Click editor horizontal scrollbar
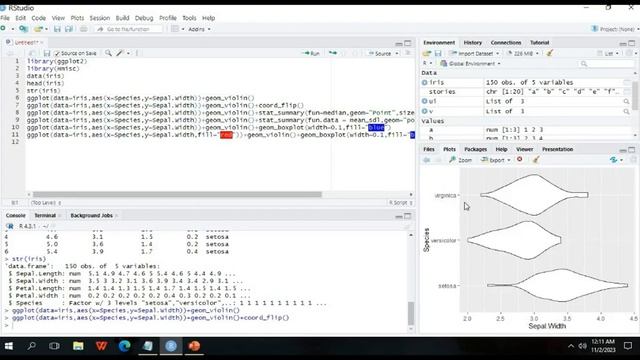640x360 pixels. pos(177,194)
